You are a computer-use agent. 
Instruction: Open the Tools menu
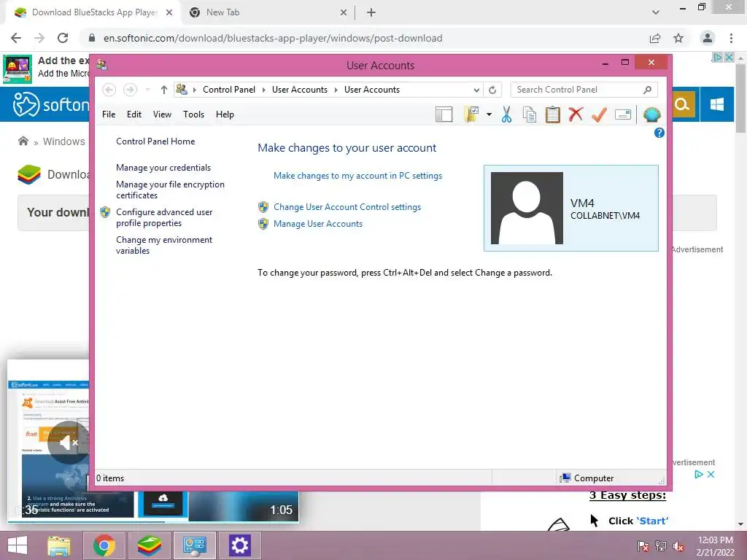[x=193, y=114]
